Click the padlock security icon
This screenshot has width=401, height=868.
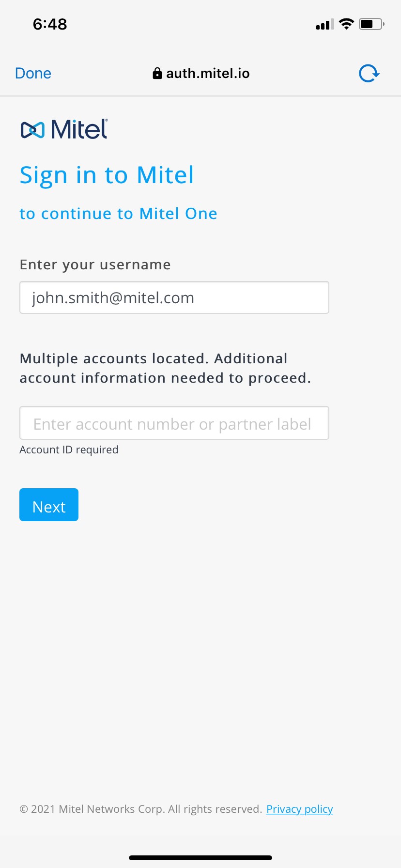157,74
